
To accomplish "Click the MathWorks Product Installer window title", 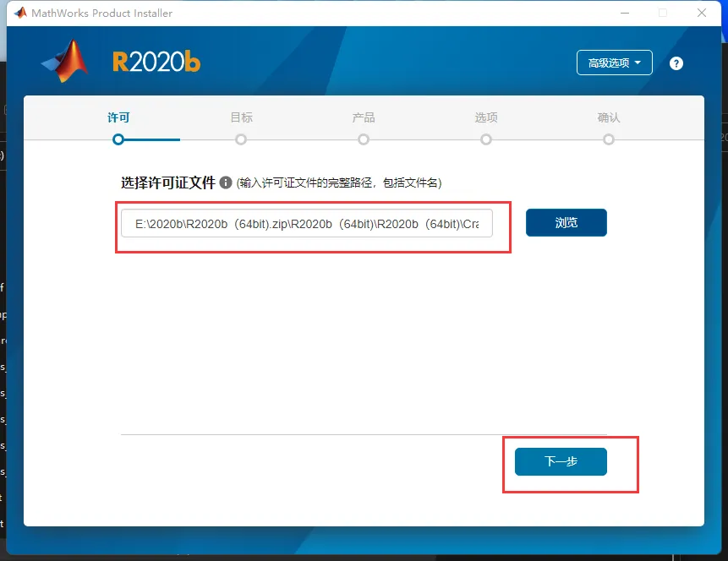I will (101, 13).
